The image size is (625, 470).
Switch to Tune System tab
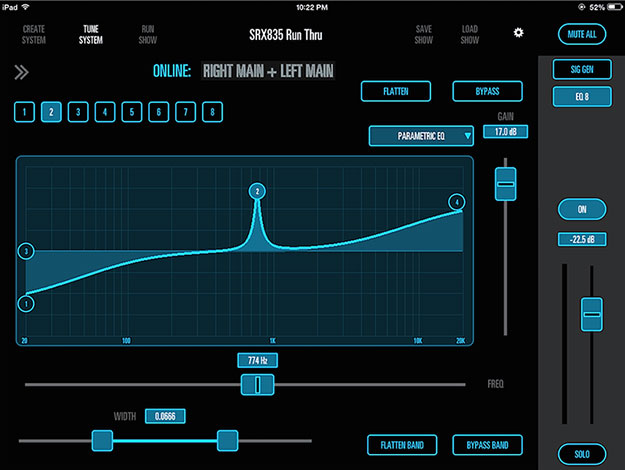tap(90, 35)
